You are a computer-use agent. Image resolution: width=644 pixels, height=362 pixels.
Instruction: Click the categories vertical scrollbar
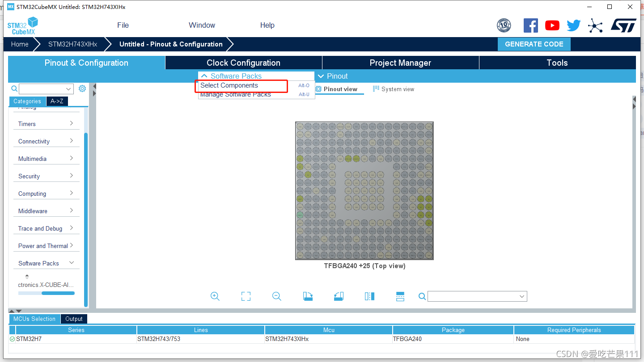click(x=86, y=219)
